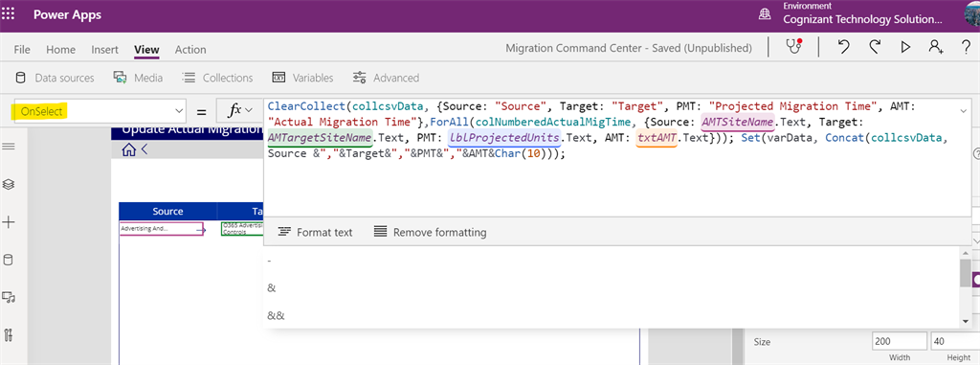Open the Share user icon
This screenshot has height=365, width=980.
[x=936, y=47]
